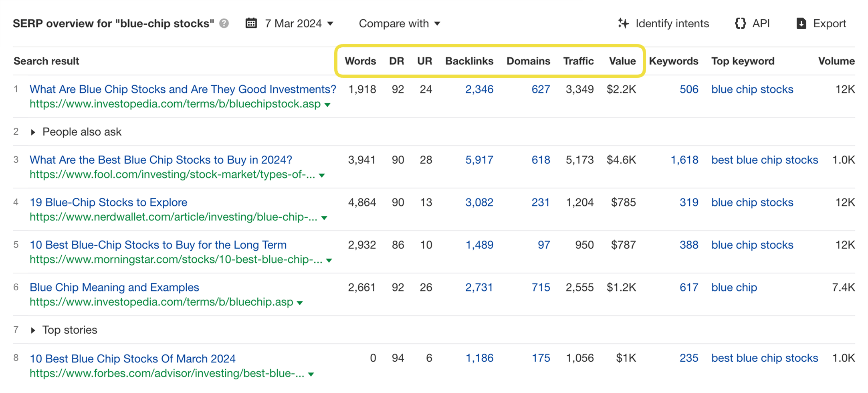This screenshot has width=868, height=393.
Task: Click the calendar icon next to the date
Action: coord(250,23)
